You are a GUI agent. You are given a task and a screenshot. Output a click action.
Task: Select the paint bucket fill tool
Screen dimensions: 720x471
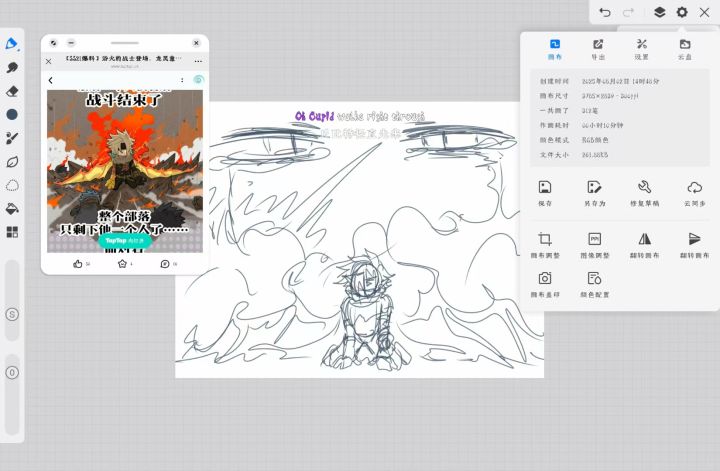coord(12,208)
